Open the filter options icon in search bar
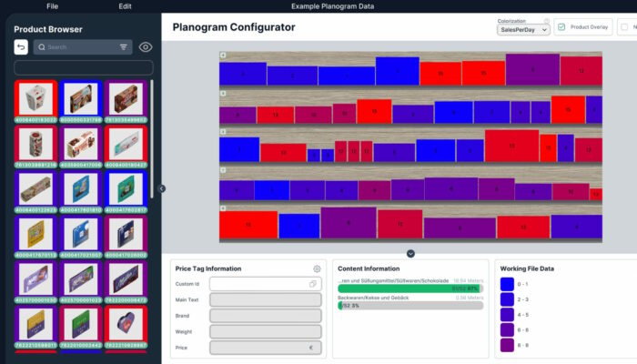The width and height of the screenshot is (637, 364). pyautogui.click(x=124, y=47)
